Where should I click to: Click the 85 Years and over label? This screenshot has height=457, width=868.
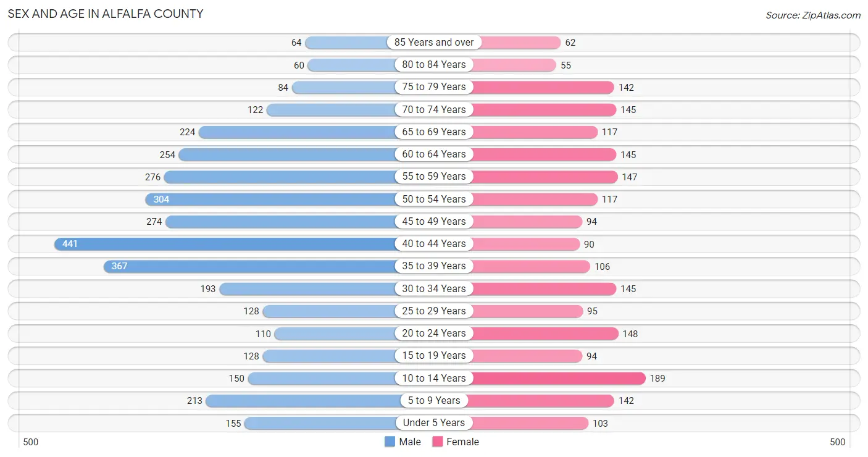pos(434,42)
